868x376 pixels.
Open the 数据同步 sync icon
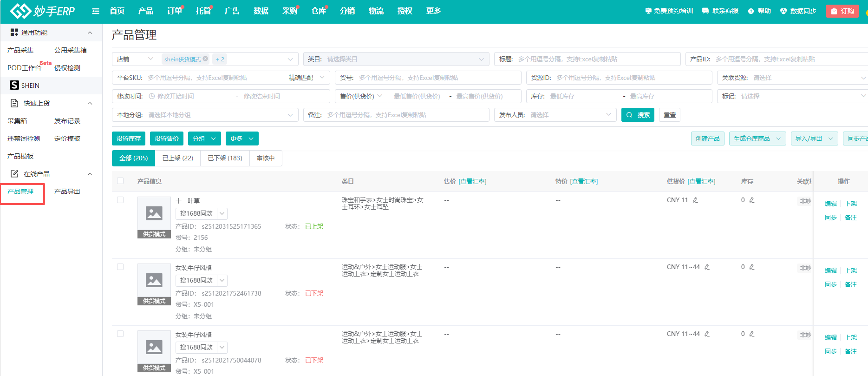pos(783,11)
